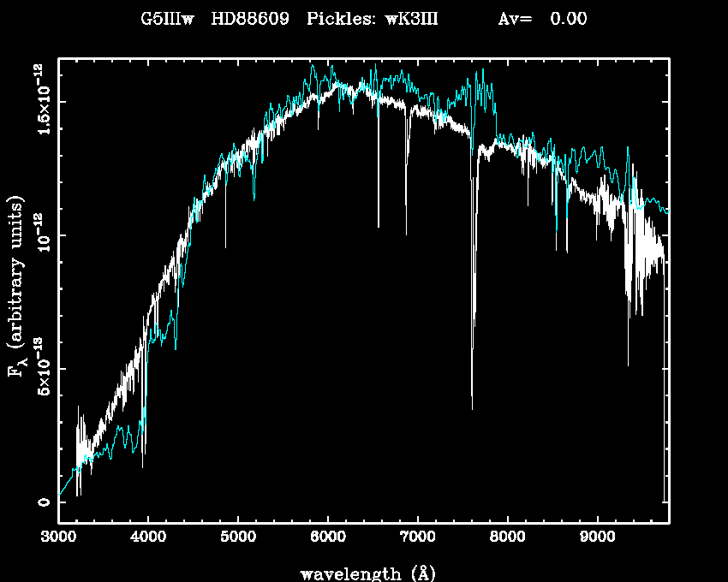
Task: Click the 1.5×10⁻¹² y-axis tick label
Action: [x=42, y=101]
